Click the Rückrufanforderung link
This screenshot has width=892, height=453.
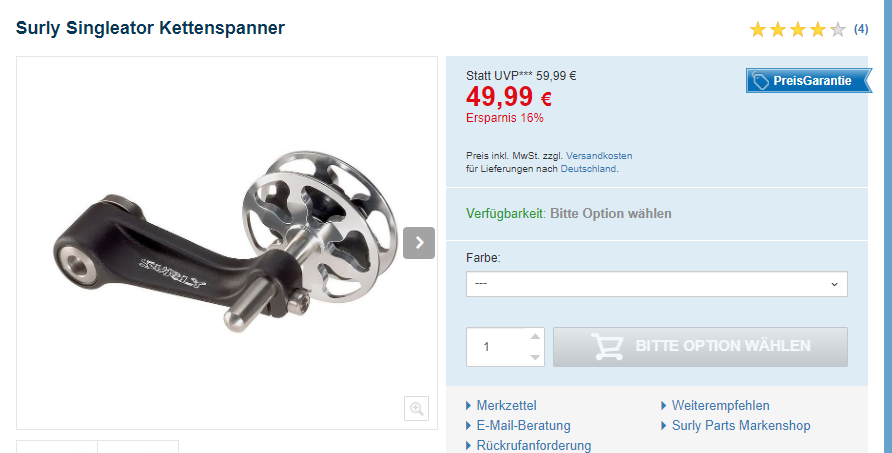tap(534, 445)
